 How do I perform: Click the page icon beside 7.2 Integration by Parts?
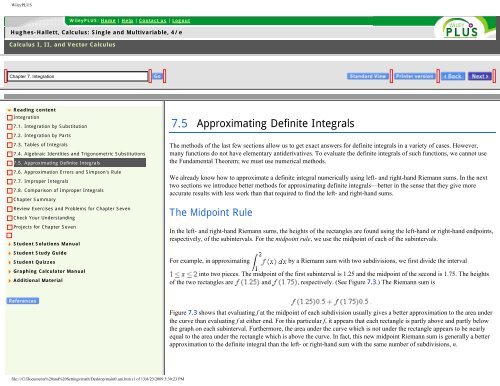point(10,136)
